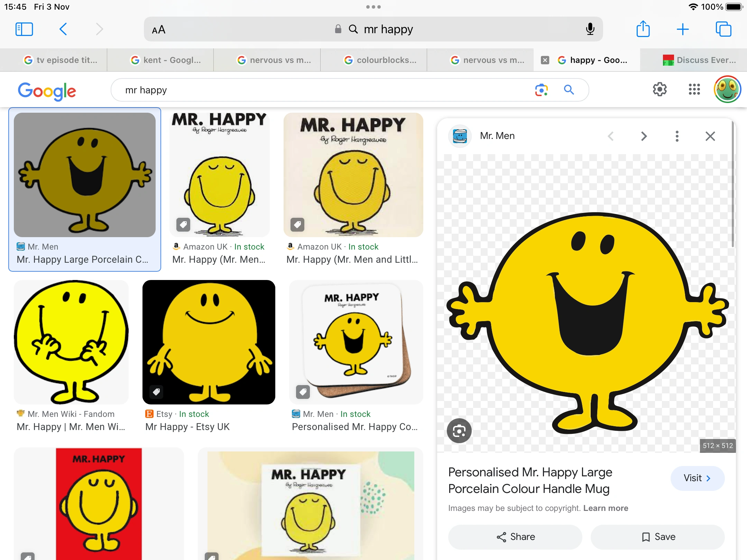Open Safari sidebar panel

coord(24,29)
